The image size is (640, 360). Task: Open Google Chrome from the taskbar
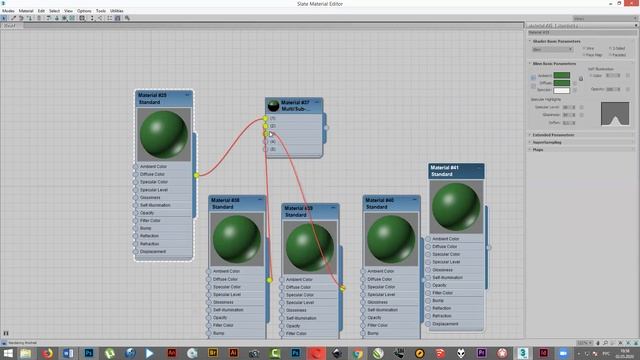[x=358, y=353]
